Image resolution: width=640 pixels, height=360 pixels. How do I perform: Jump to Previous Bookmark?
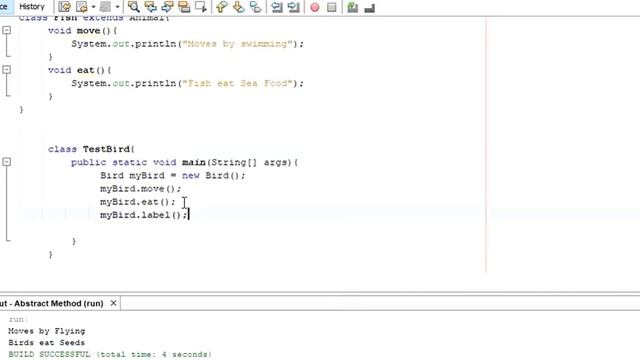pyautogui.click(x=222, y=7)
